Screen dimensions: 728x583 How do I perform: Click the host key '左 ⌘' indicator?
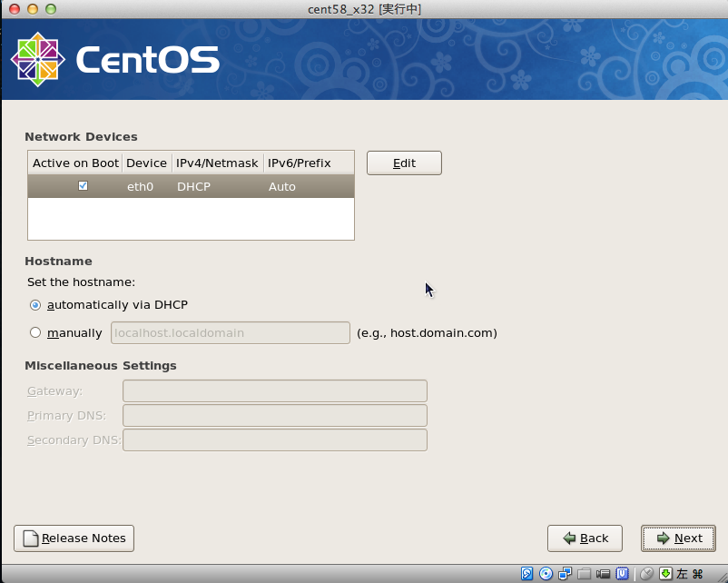point(690,574)
